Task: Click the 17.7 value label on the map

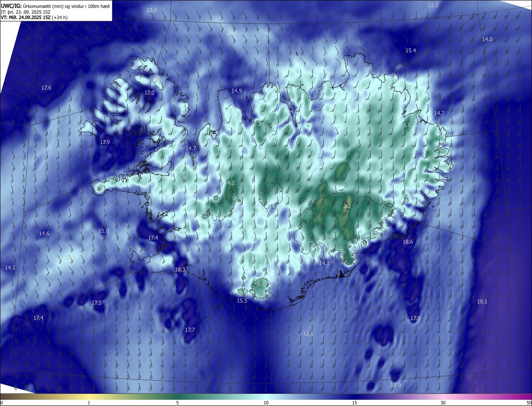Action: (190, 330)
